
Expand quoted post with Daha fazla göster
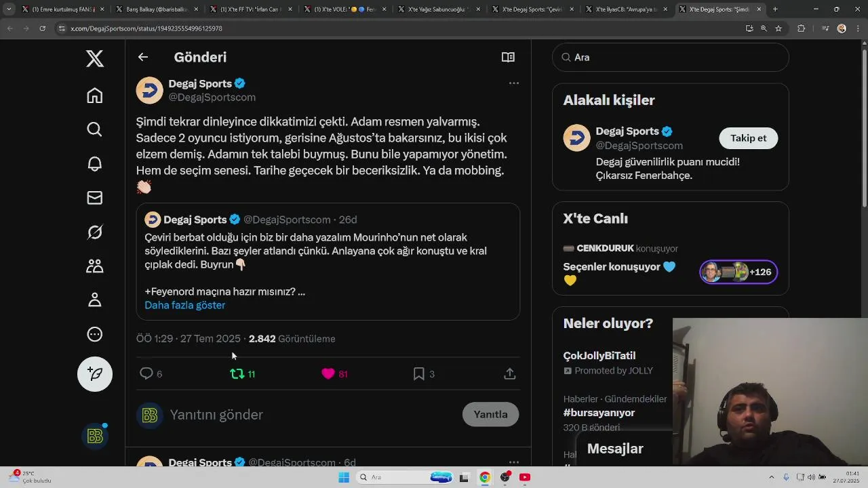tap(185, 305)
